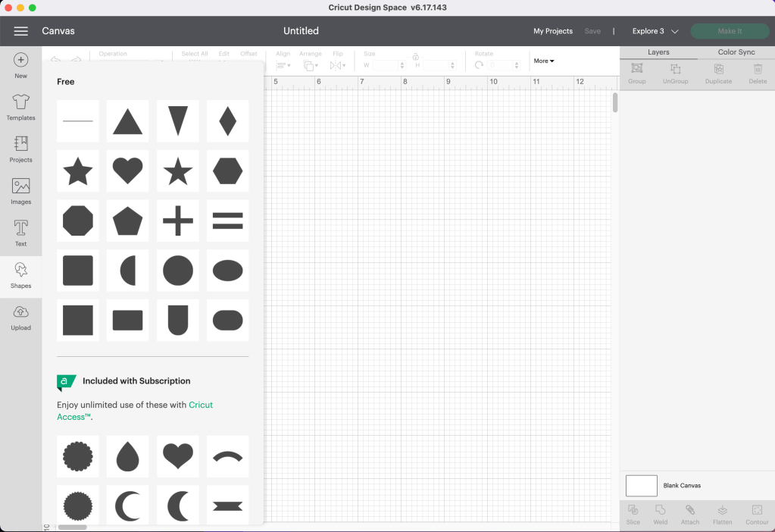Expand the Explore 3 machine dropdown
The width and height of the screenshot is (775, 532).
655,31
